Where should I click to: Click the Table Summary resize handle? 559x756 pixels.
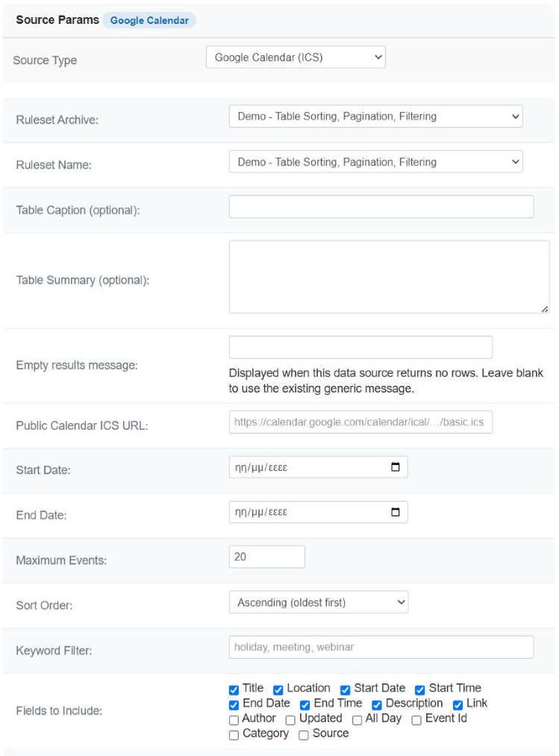click(x=545, y=309)
